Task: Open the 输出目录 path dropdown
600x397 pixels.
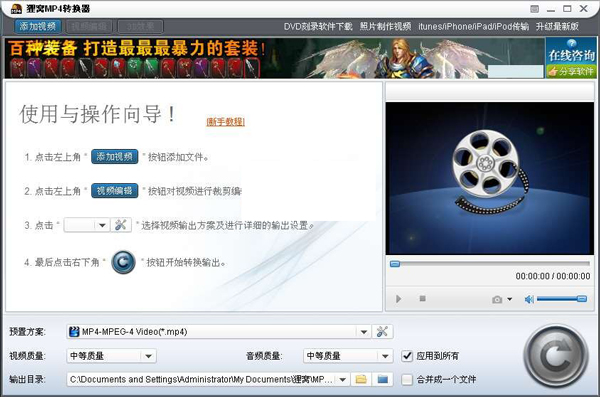Action: (x=342, y=380)
